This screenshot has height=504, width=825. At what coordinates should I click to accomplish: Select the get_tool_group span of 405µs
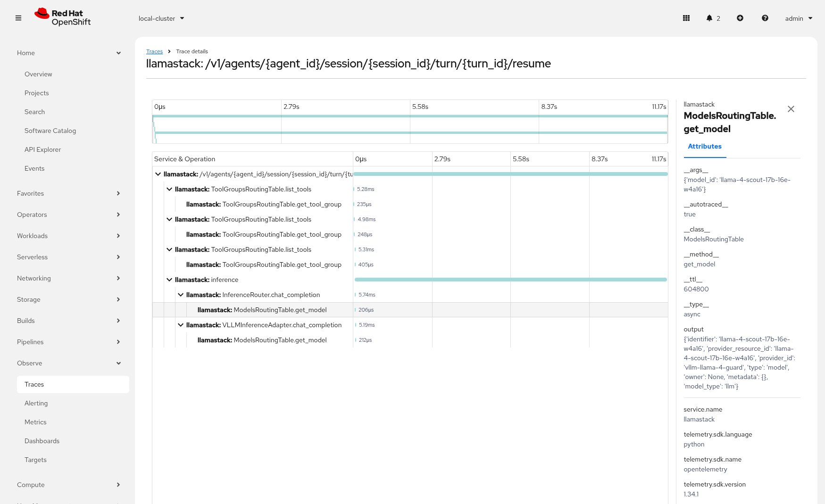[x=264, y=264]
